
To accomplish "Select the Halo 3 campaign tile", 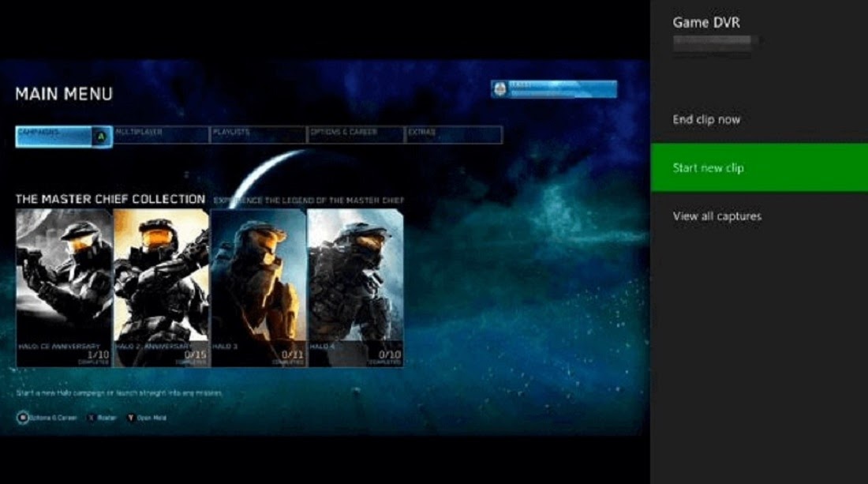I will tap(258, 288).
